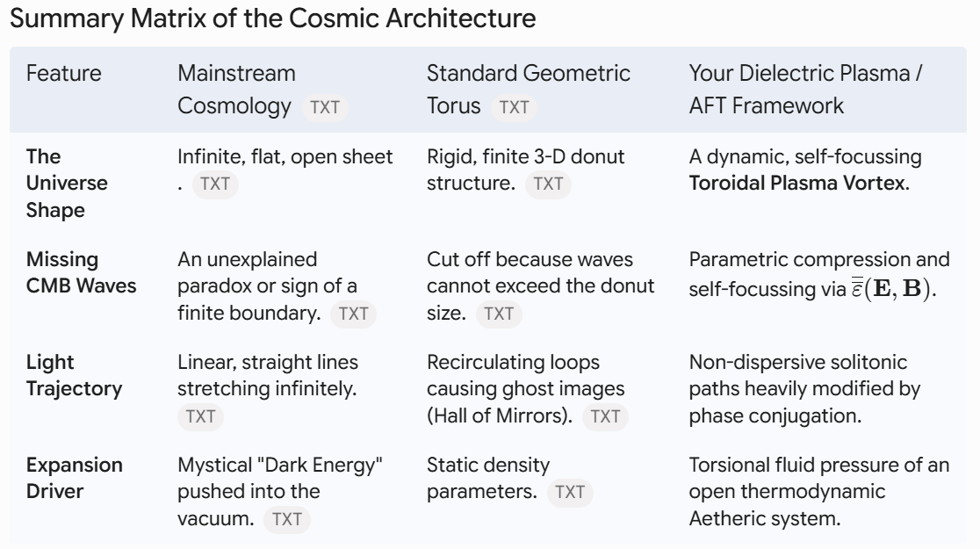The height and width of the screenshot is (549, 980).
Task: Open the TXT chip after 'donut size'
Action: (x=499, y=314)
